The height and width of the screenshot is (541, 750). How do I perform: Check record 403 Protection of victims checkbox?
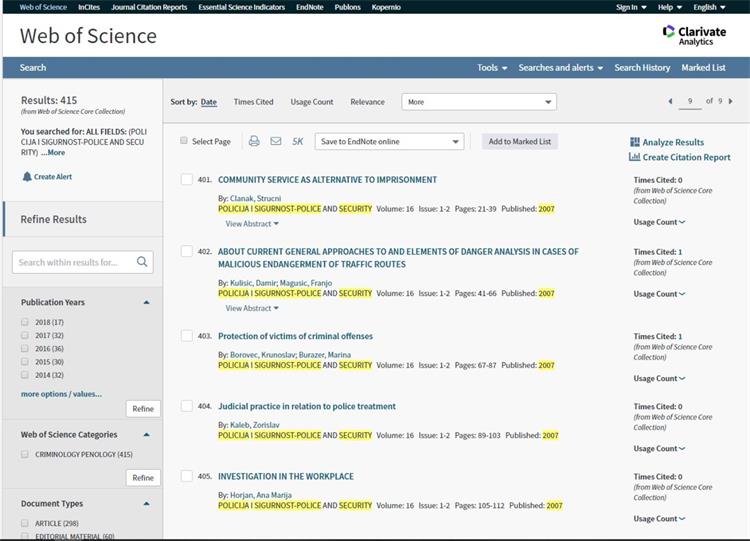[187, 336]
